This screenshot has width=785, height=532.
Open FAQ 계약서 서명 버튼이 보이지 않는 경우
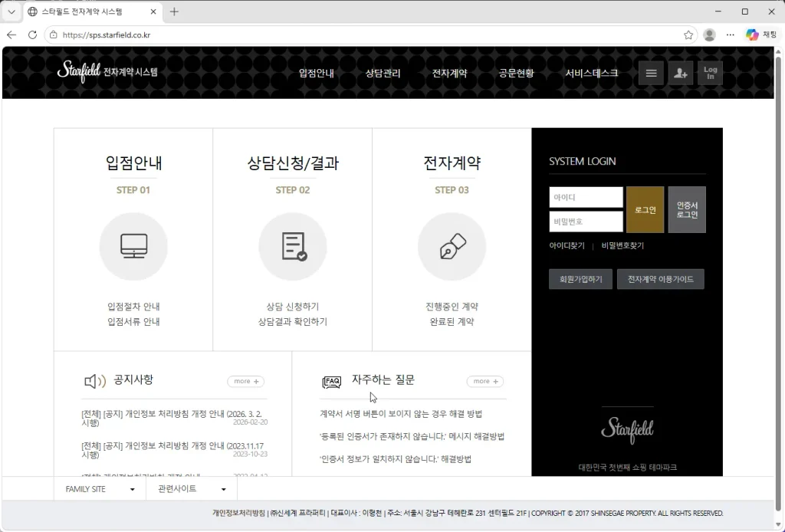pos(401,413)
